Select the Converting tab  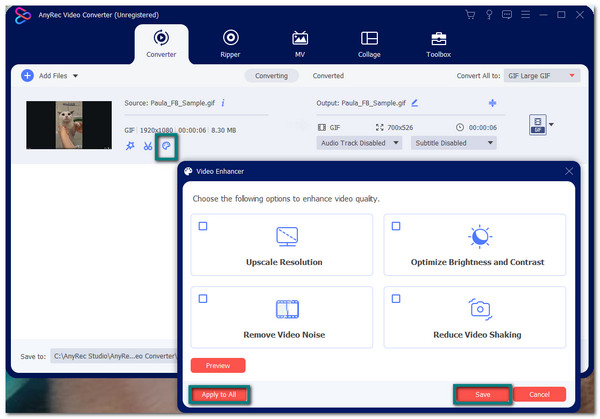[x=271, y=76]
